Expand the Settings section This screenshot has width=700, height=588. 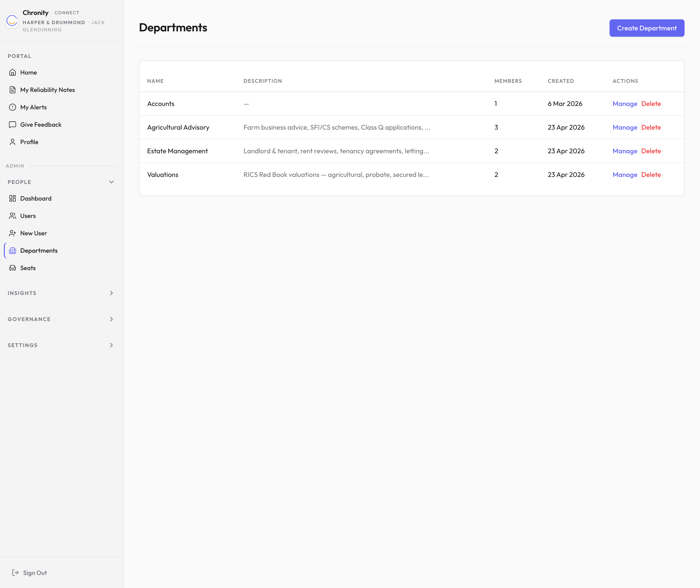111,345
